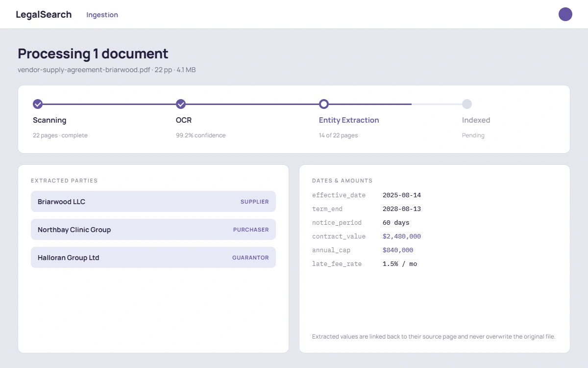Click the late_fee_rate field label
This screenshot has height=368, width=588.
click(337, 264)
